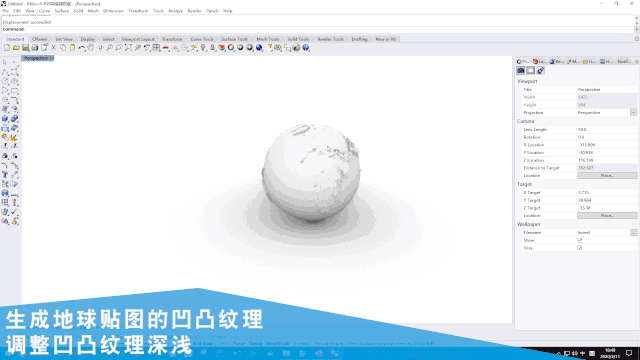
Task: Click the Open folder icon
Action: tap(16, 48)
